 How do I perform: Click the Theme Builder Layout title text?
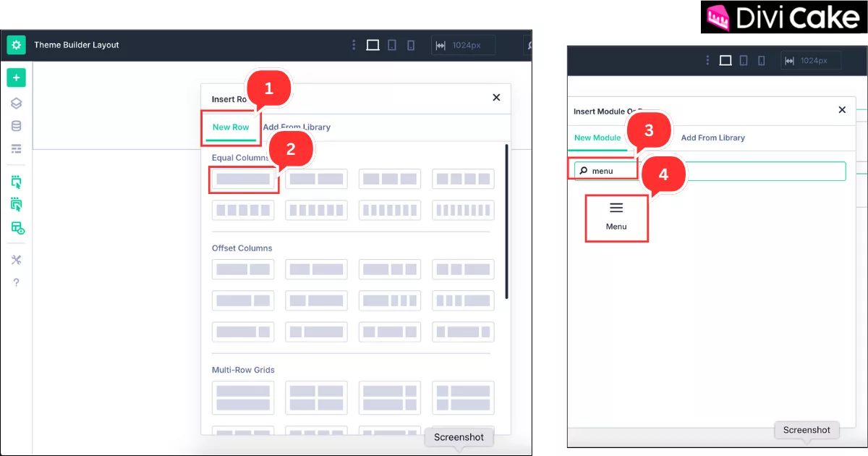[x=77, y=45]
